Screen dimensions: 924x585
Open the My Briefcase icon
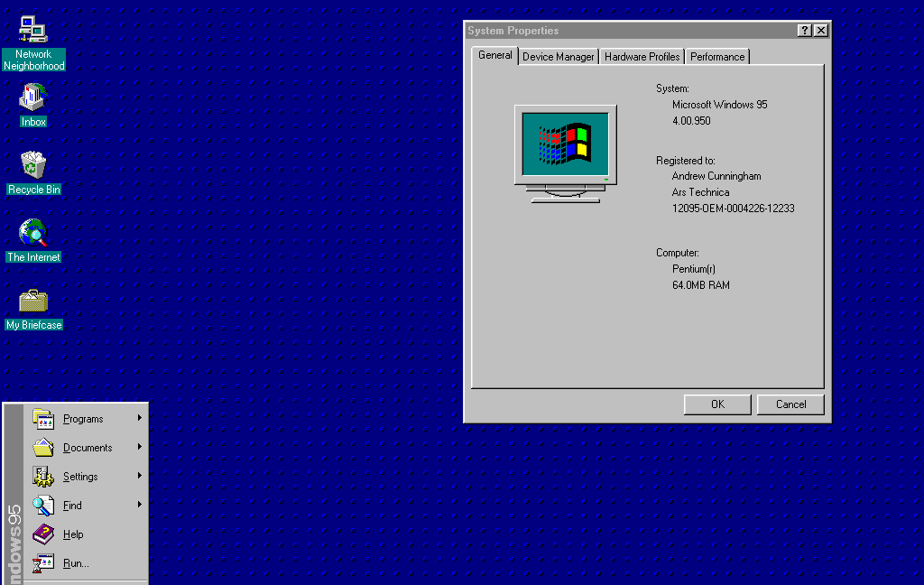click(33, 301)
